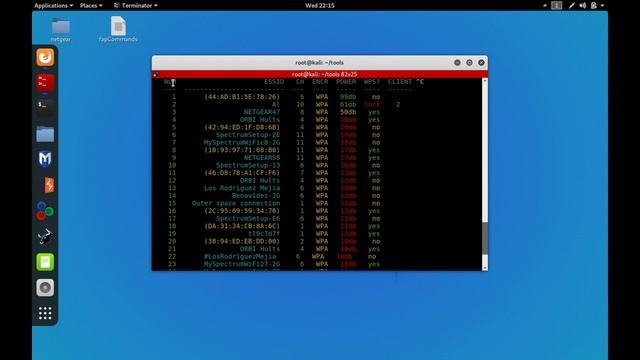The width and height of the screenshot is (640, 360).
Task: Click the '99db' power value in row 1
Action: click(348, 97)
